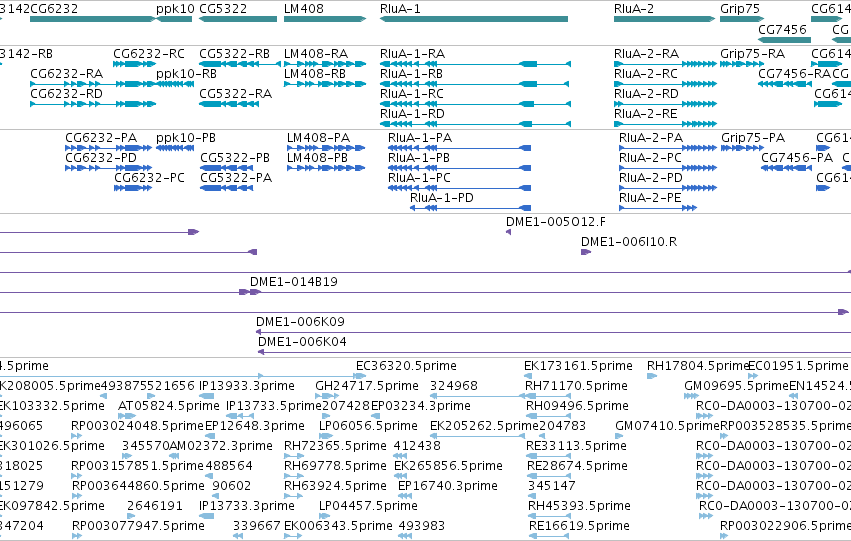Select EST GH24717.5prime
851x541 pixels.
[x=327, y=396]
